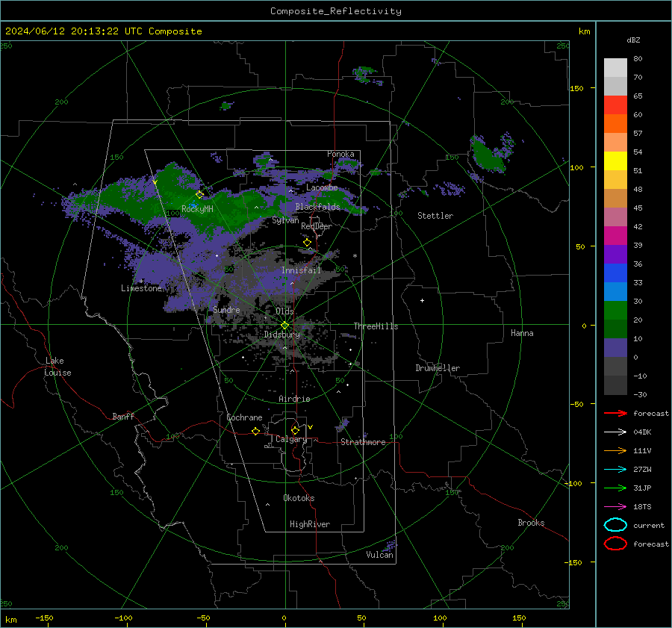Click the cyan 27ZW arrow legend icon
This screenshot has width=672, height=628.
(615, 470)
